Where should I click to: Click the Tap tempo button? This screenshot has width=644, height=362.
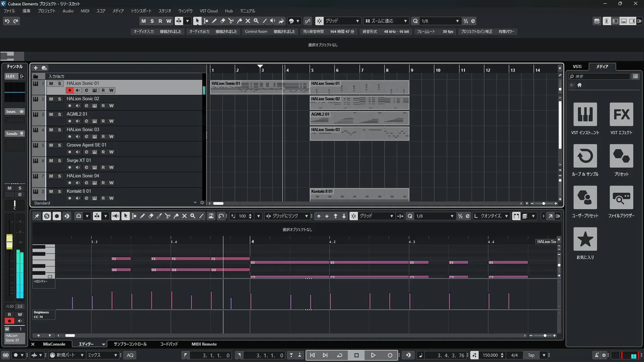pyautogui.click(x=531, y=355)
